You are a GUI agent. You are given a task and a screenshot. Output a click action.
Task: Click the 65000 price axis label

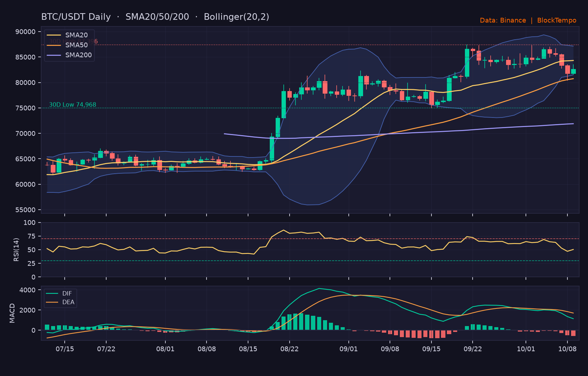[x=25, y=159]
